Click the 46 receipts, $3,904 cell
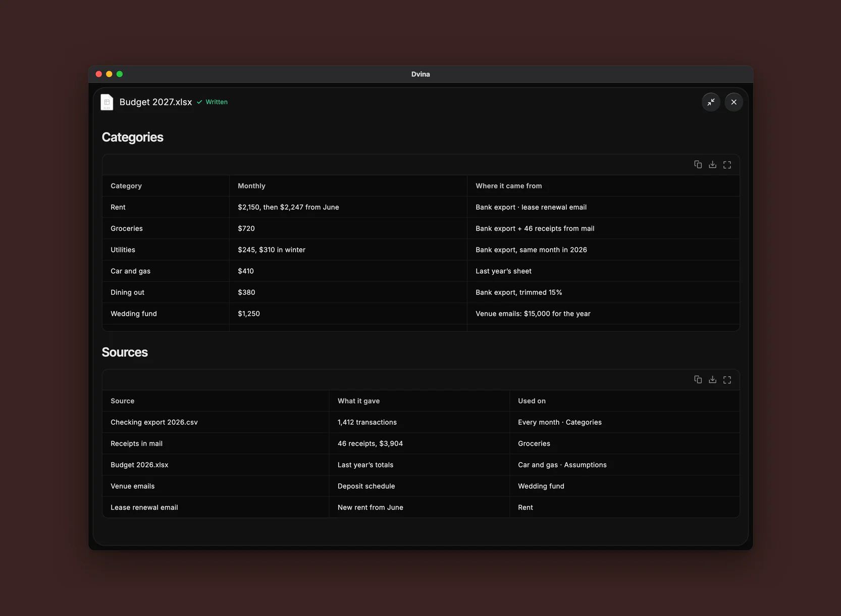 [419, 443]
